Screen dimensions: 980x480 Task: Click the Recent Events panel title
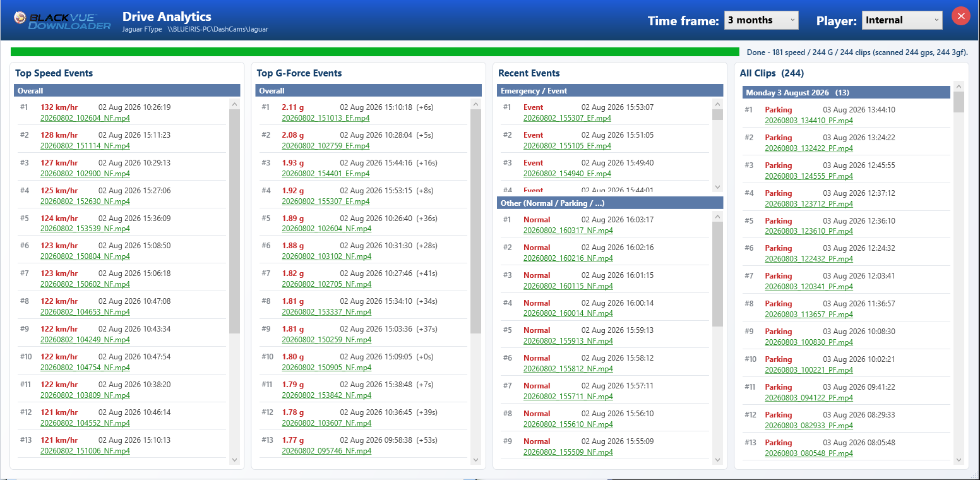coord(529,73)
